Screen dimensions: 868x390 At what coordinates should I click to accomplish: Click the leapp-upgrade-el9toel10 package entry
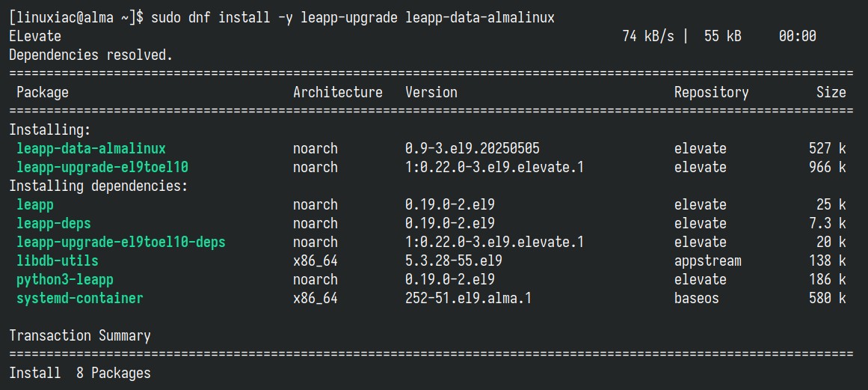(x=105, y=167)
